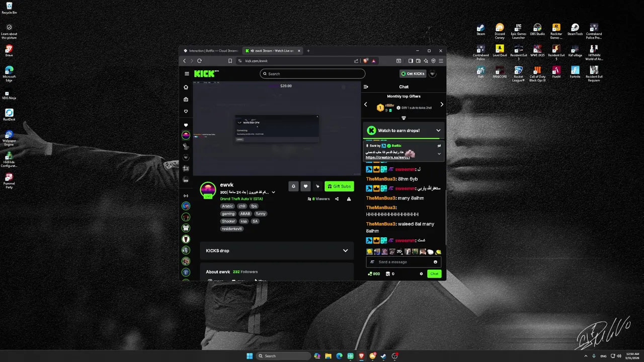Open a new browser tab

click(308, 51)
